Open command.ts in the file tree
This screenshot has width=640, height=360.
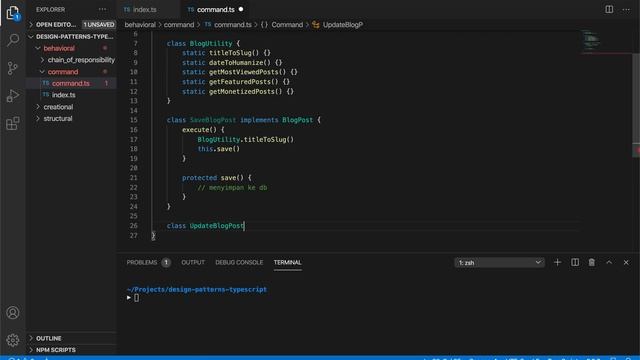click(71, 83)
